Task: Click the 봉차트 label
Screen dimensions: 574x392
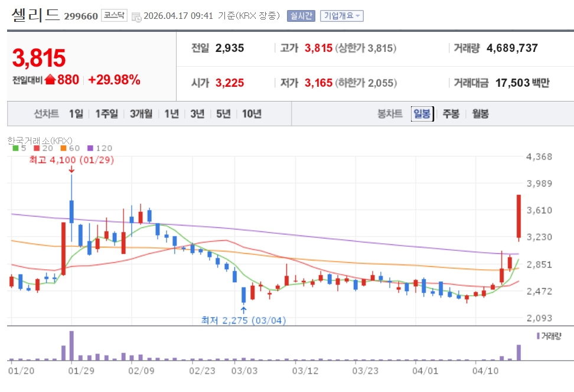Action: [390, 114]
